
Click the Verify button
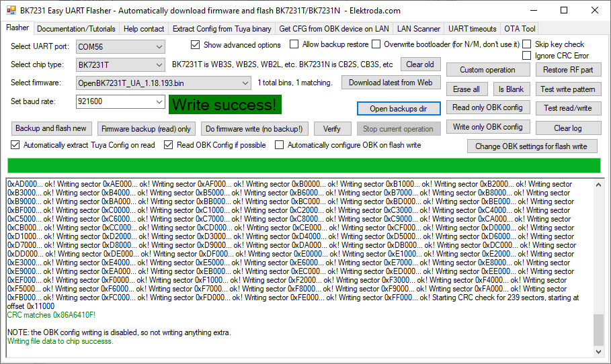click(x=332, y=129)
